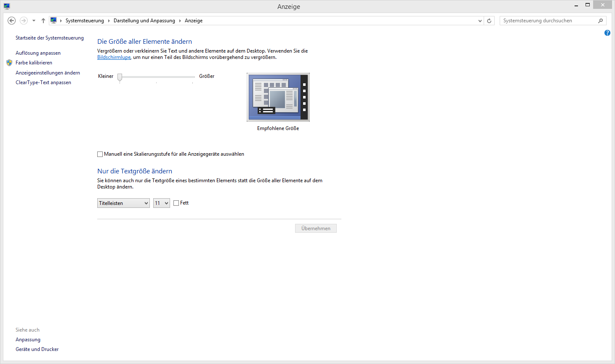The height and width of the screenshot is (364, 615).
Task: Click the search magnifier icon
Action: (x=600, y=21)
